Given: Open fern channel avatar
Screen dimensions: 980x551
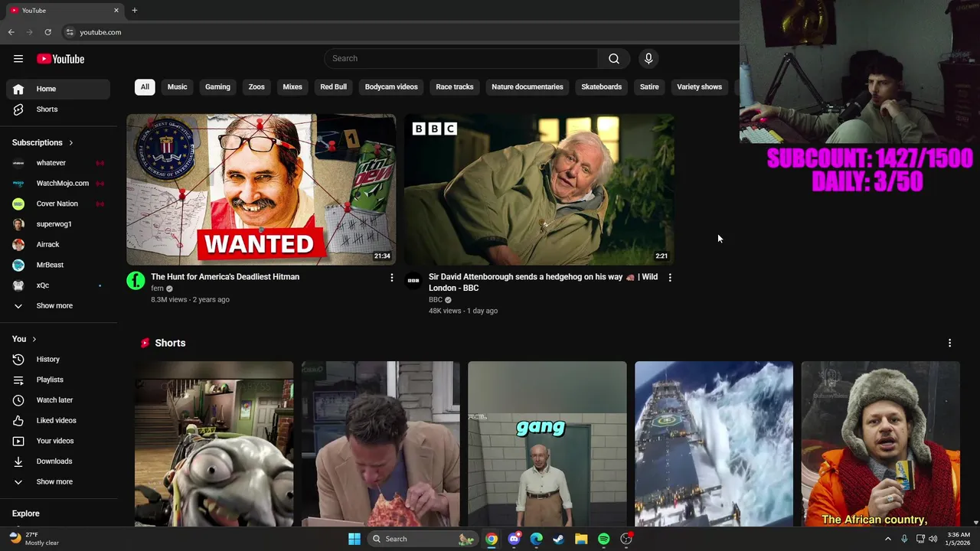Looking at the screenshot, I should point(136,281).
